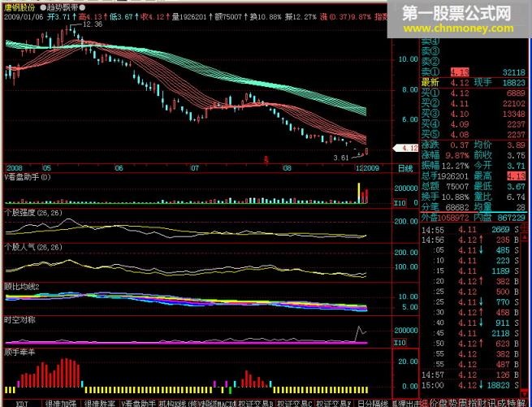This screenshot has width=532, height=407.
Task: Click the 买④ bid price 4.09
Action: (460, 124)
